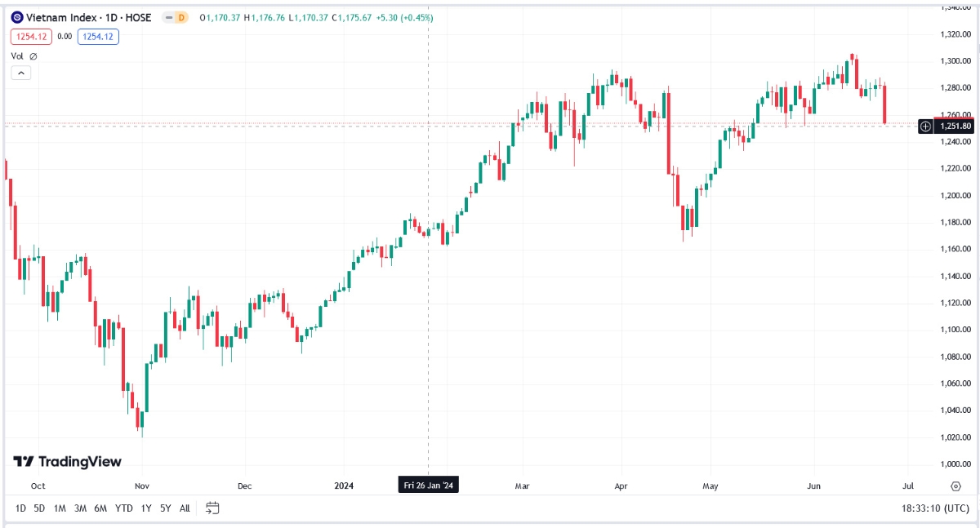Click the Vietnam Index symbol logo icon
980x528 pixels.
17,17
